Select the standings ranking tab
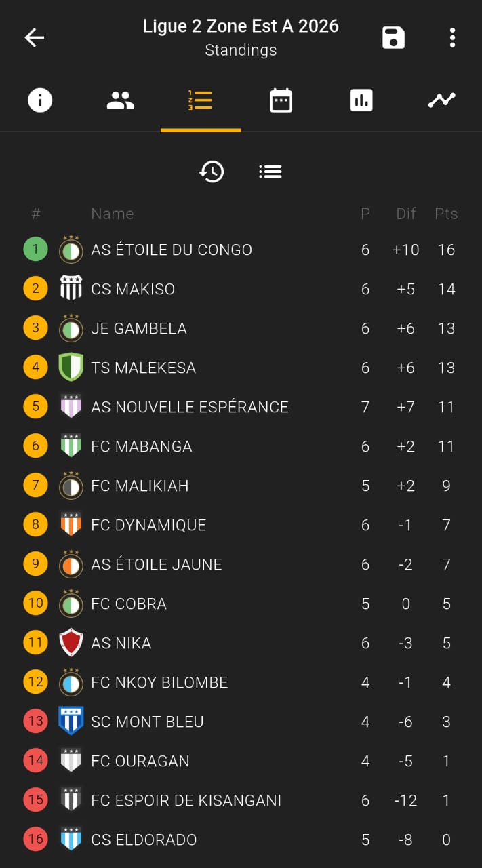 (201, 101)
